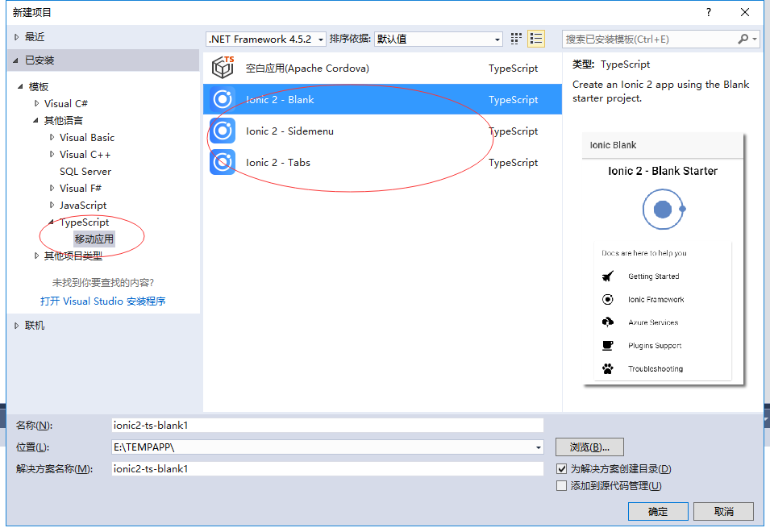Viewport: 770px width, 532px height.
Task: Select Visual C# in templates tree
Action: coord(66,103)
